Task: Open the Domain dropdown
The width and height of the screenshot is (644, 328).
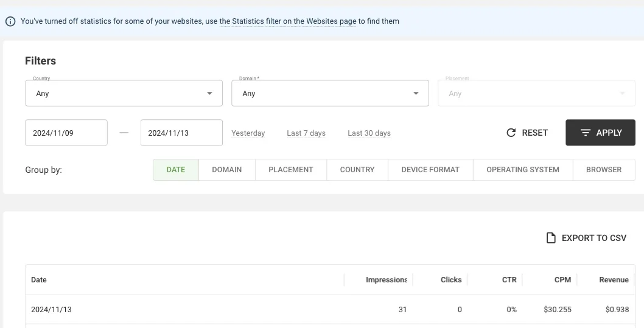Action: click(330, 93)
